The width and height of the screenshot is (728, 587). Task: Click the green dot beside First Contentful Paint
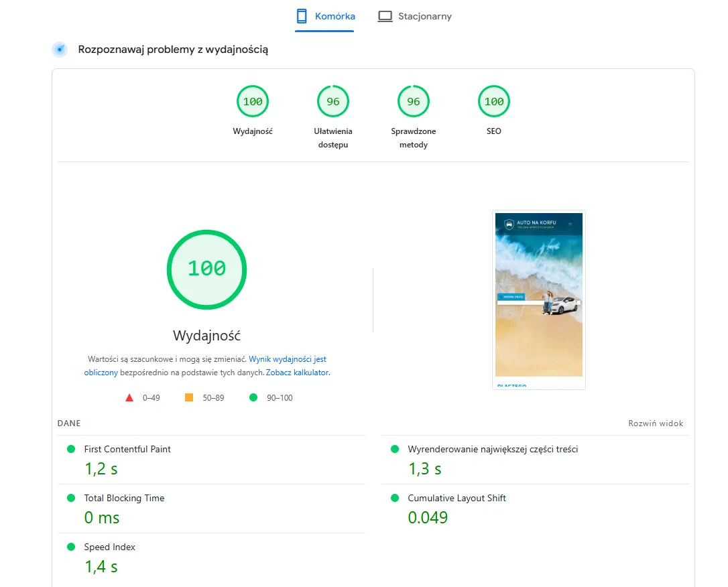71,449
